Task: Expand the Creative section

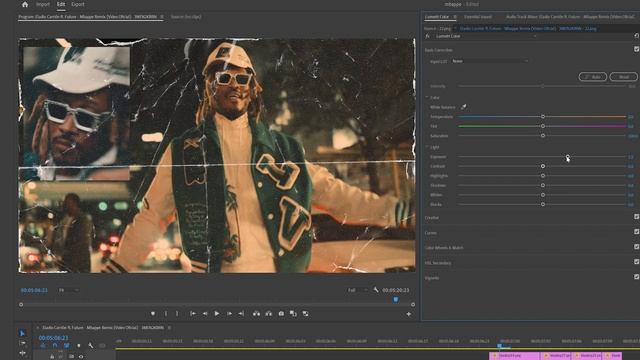Action: [x=432, y=218]
